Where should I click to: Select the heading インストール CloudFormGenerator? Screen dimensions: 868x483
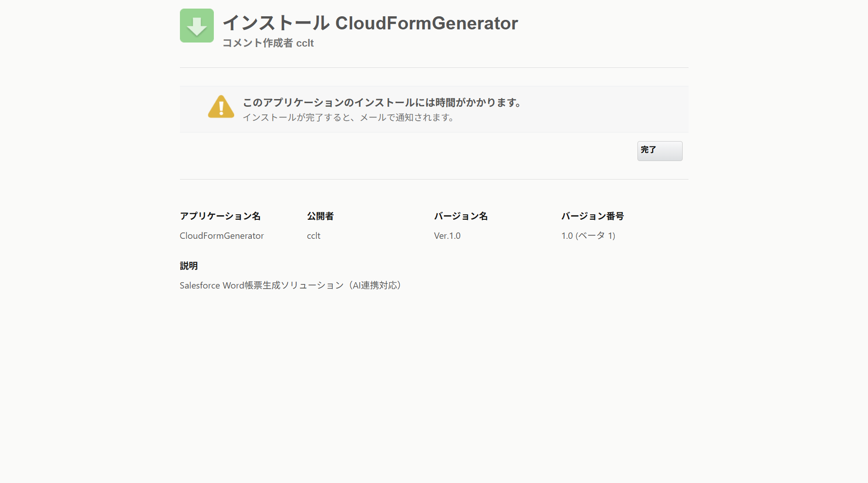[370, 23]
